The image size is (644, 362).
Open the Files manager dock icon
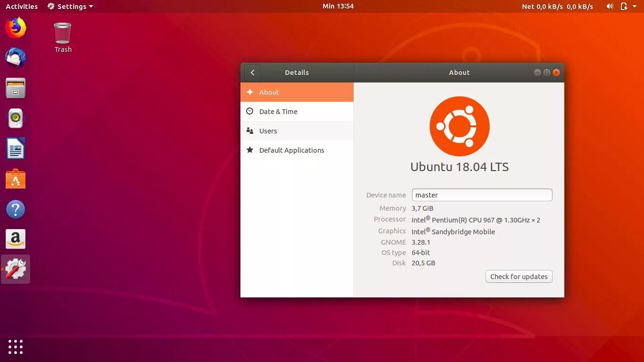click(16, 88)
